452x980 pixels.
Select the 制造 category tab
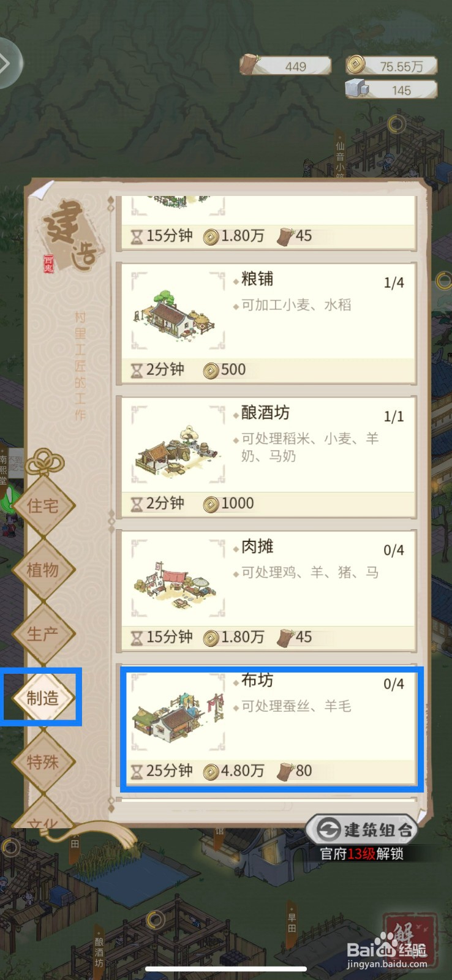[x=42, y=698]
